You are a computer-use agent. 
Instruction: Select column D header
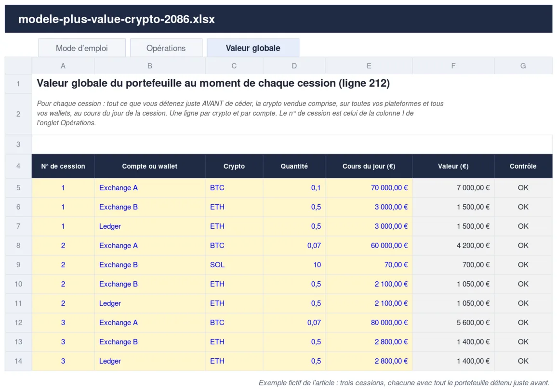point(294,65)
